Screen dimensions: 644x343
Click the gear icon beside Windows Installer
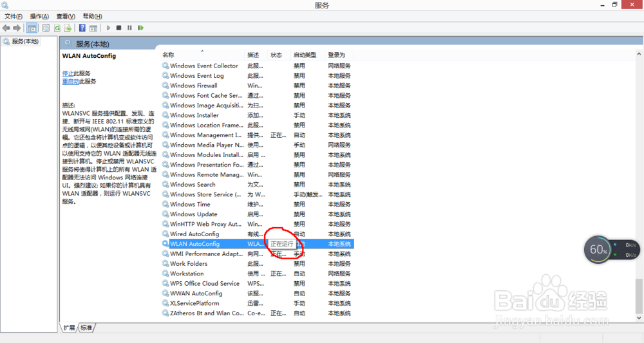click(165, 115)
